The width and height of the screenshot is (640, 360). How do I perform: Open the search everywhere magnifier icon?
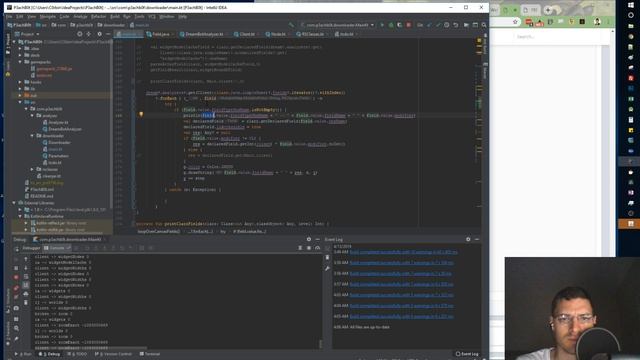484,25
